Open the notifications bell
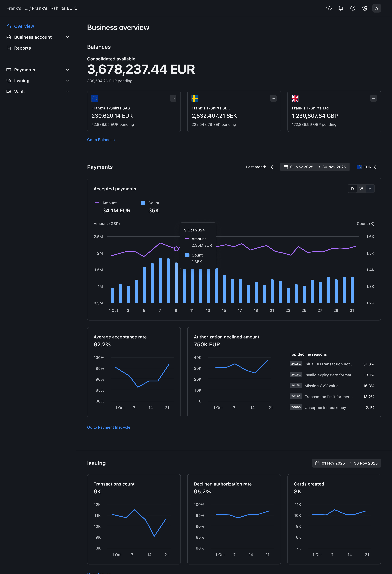 coord(341,8)
